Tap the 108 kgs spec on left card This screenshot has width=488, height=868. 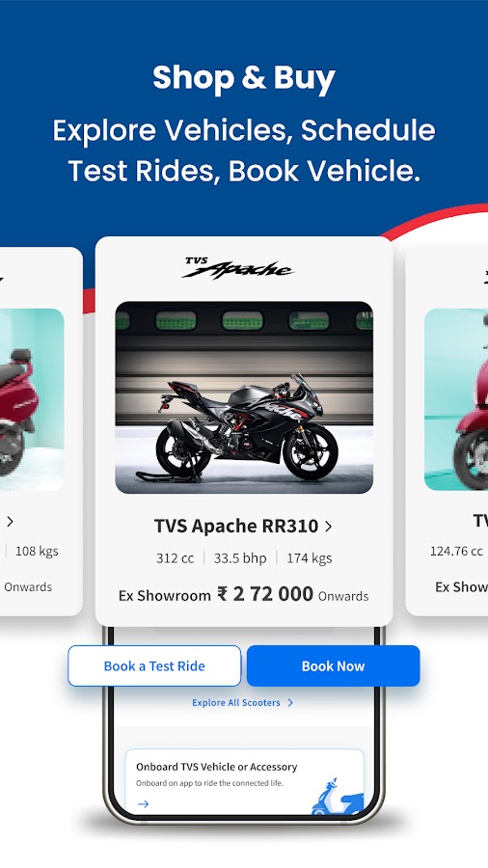[37, 551]
